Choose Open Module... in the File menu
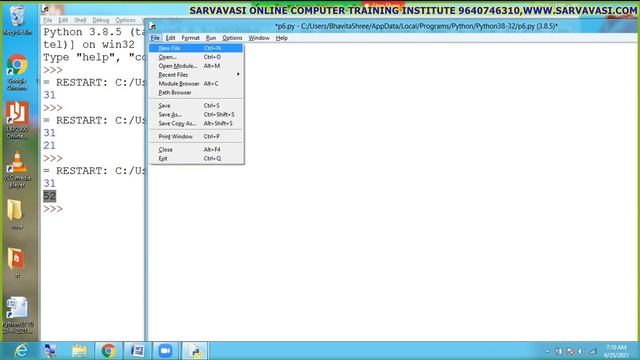This screenshot has height=360, width=640. pos(196,66)
